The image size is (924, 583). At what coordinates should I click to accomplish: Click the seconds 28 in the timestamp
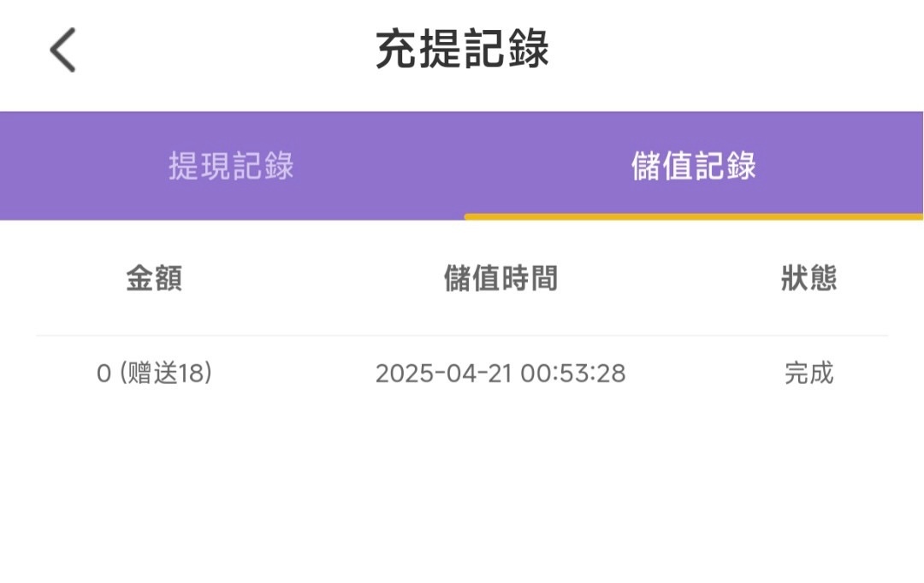click(x=612, y=374)
